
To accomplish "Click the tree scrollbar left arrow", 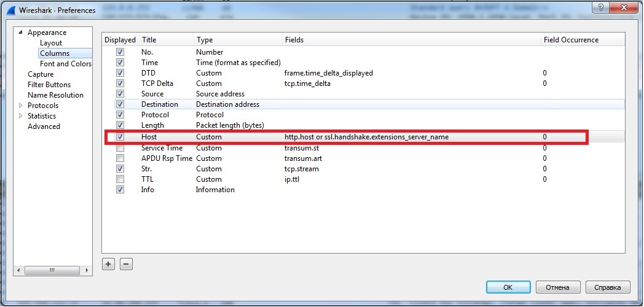I will [18, 271].
